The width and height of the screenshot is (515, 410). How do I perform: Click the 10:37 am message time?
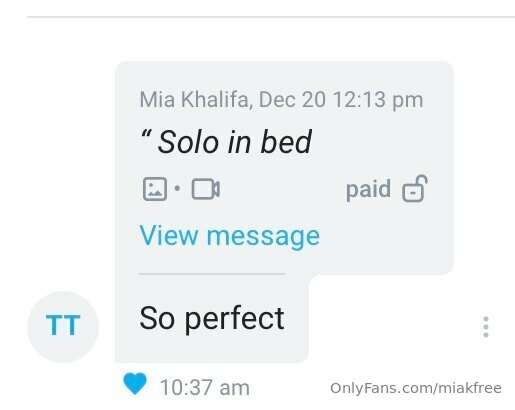click(x=205, y=388)
